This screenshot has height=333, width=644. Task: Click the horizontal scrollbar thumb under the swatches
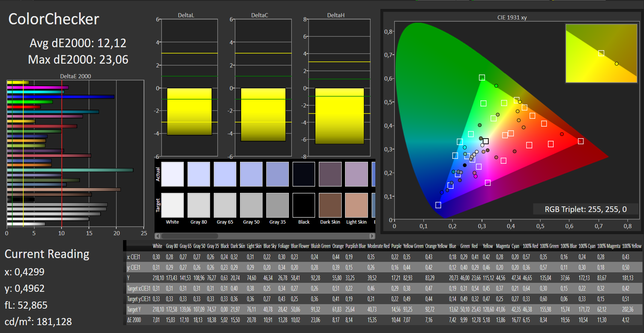(x=189, y=236)
